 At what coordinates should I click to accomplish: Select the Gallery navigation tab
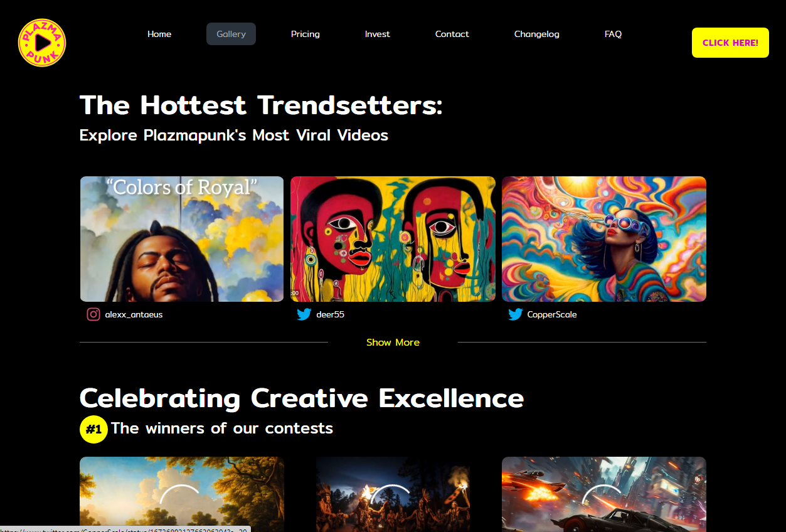(231, 34)
